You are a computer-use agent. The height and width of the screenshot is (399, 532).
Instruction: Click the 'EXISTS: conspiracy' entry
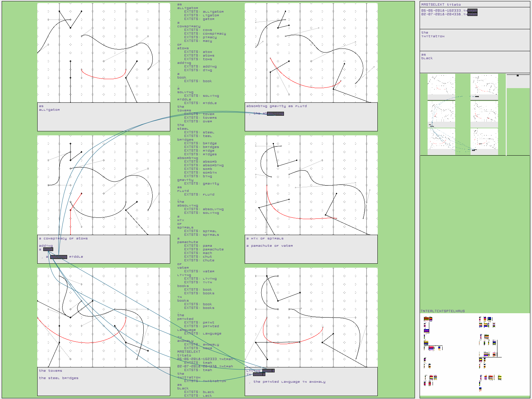click(x=205, y=34)
